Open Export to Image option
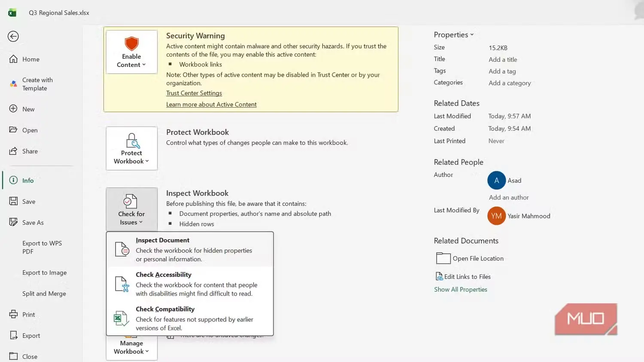Screen dimensions: 644x362 (x=45, y=272)
